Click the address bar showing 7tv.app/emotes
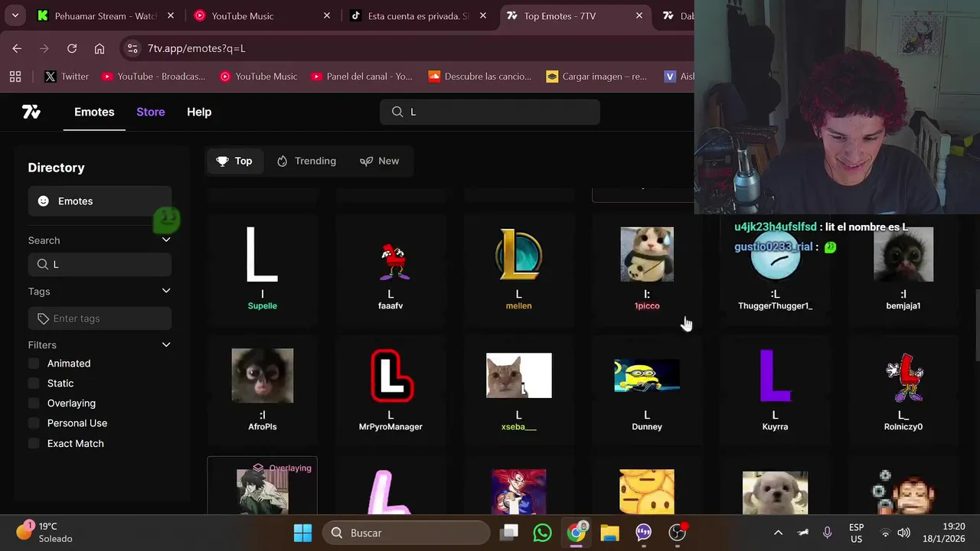 tap(406, 48)
